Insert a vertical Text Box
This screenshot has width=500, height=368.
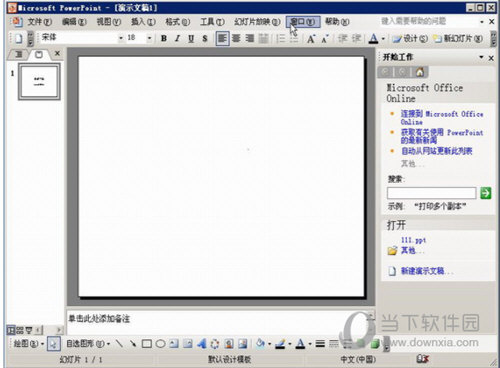(188, 343)
